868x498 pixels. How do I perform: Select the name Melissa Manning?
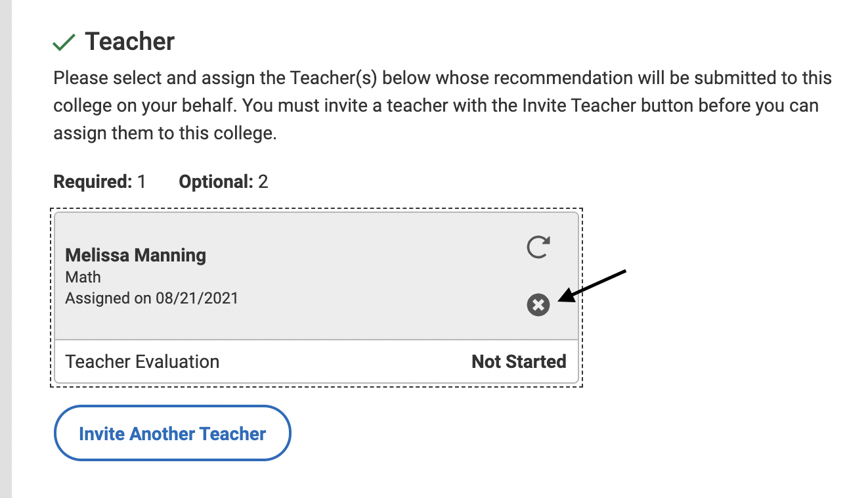[x=135, y=255]
